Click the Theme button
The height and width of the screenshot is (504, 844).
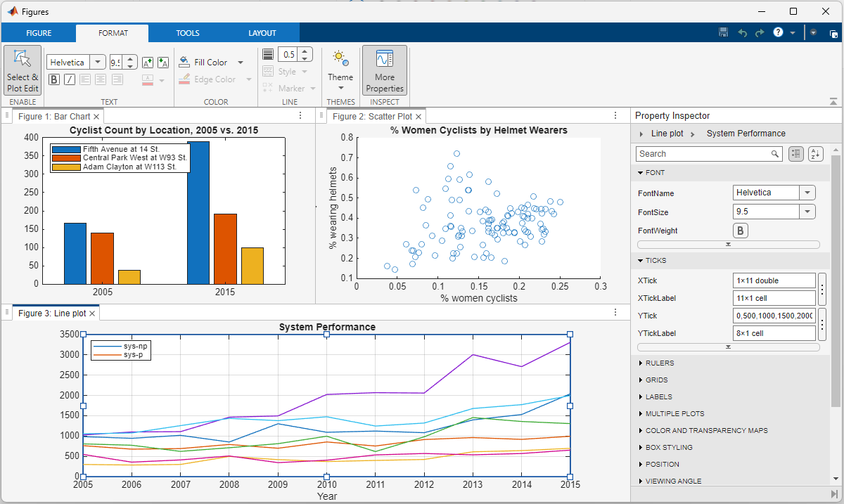pos(340,70)
